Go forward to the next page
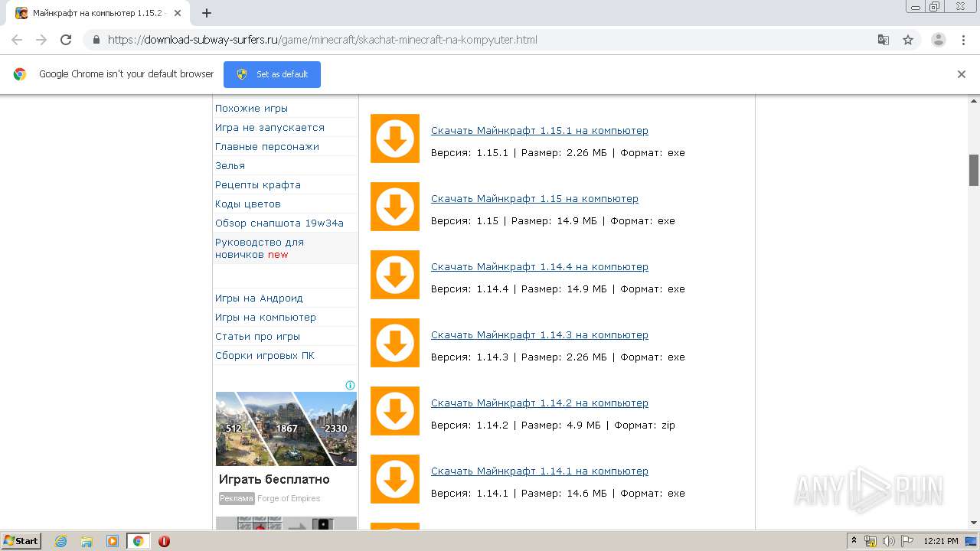980x551 pixels. point(41,40)
